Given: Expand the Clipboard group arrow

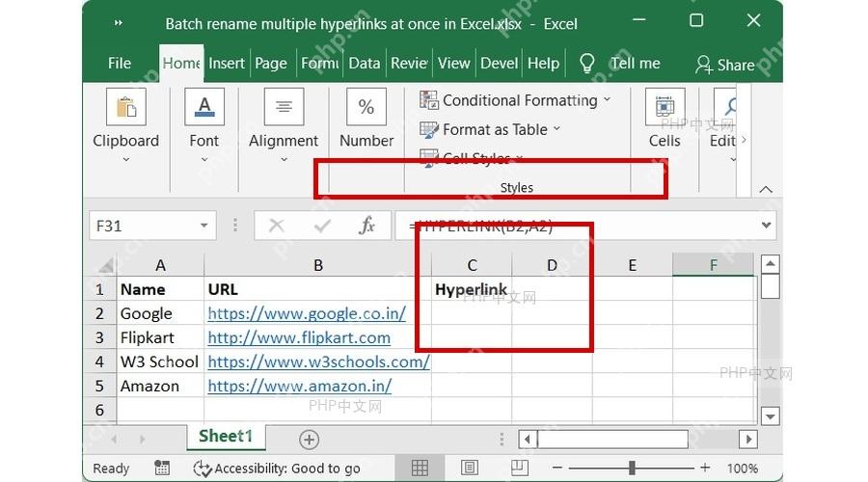Looking at the screenshot, I should 126,159.
